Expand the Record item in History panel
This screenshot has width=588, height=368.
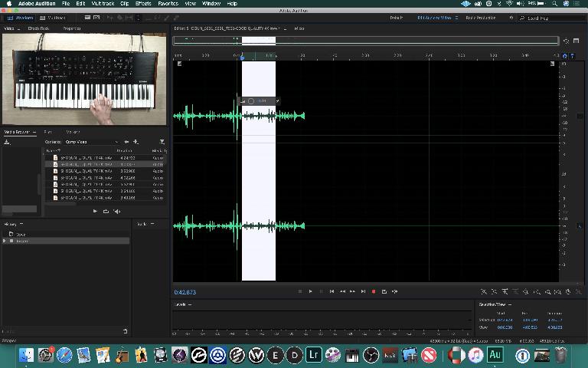5,241
